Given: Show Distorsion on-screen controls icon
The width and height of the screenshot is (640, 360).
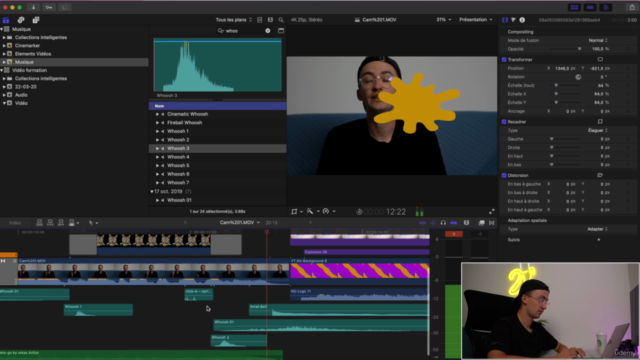Looking at the screenshot, I should [x=600, y=175].
